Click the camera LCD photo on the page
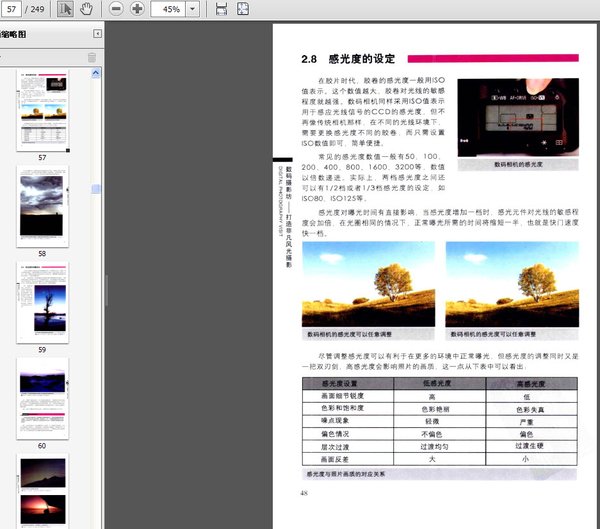This screenshot has height=529, width=600. click(518, 118)
